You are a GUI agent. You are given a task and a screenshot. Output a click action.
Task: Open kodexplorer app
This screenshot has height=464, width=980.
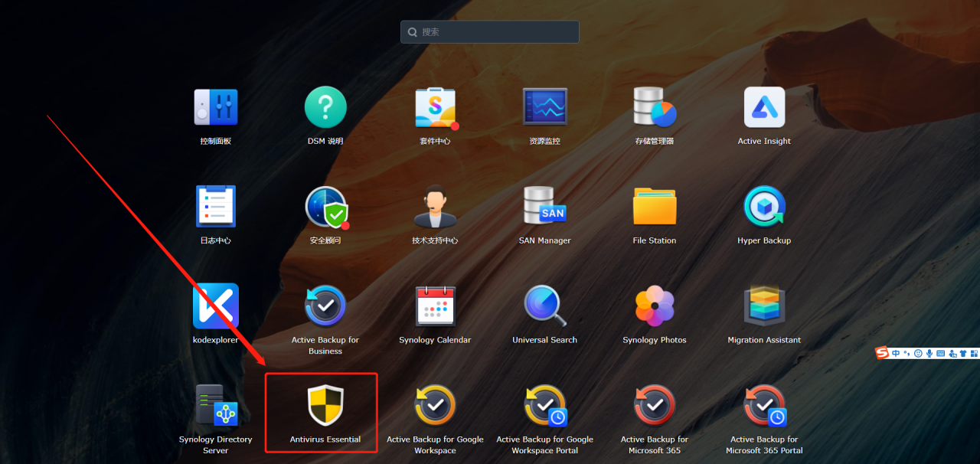click(x=216, y=306)
